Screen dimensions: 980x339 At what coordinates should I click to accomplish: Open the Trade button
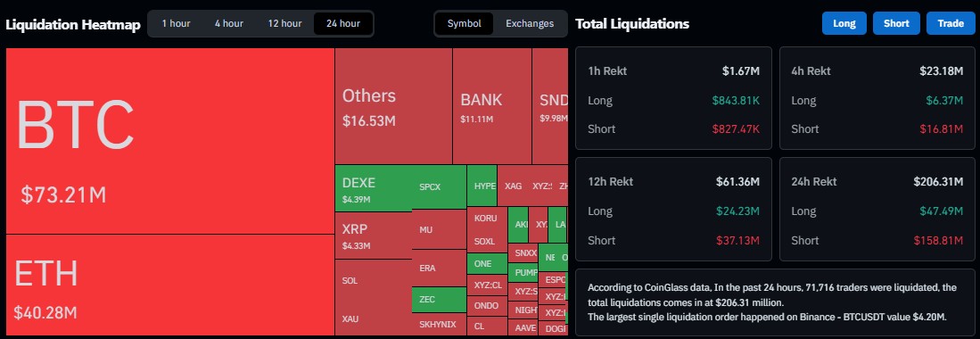951,23
